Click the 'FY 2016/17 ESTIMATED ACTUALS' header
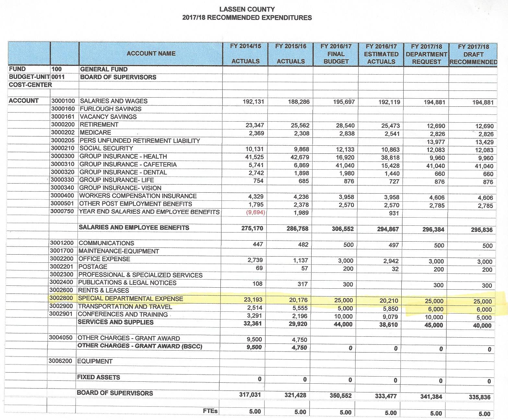 tap(381, 54)
